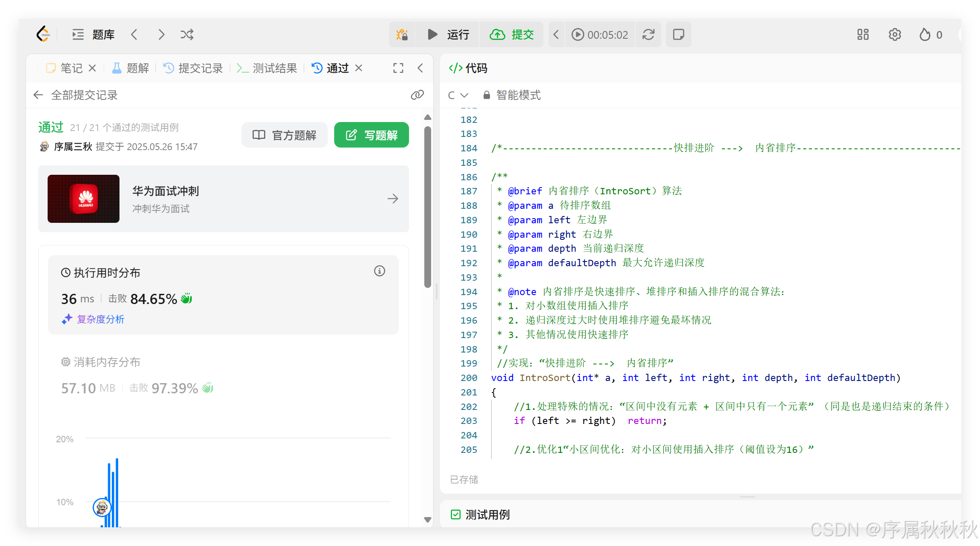Collapse the timer with left chevron
Screen dimensions: 980x546
[x=556, y=34]
